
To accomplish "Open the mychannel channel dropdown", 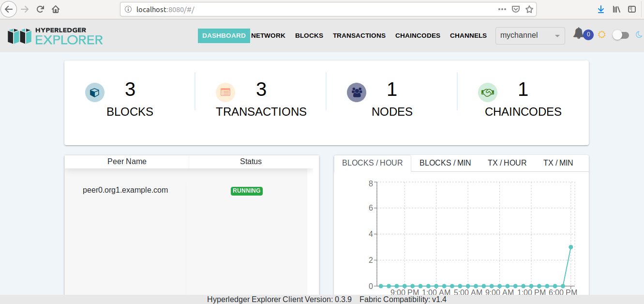I will point(530,35).
